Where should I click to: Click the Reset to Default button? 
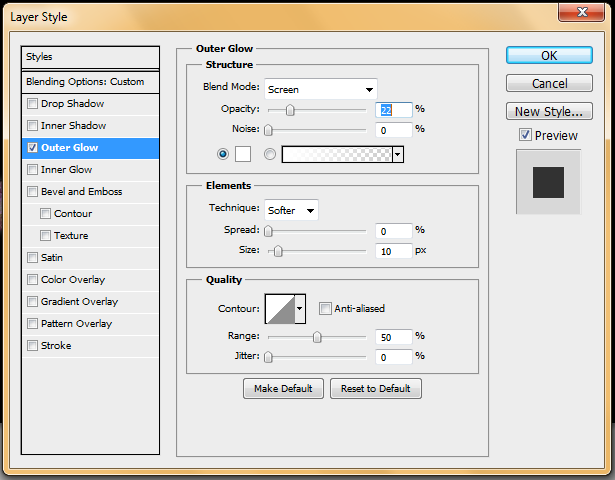tap(376, 388)
